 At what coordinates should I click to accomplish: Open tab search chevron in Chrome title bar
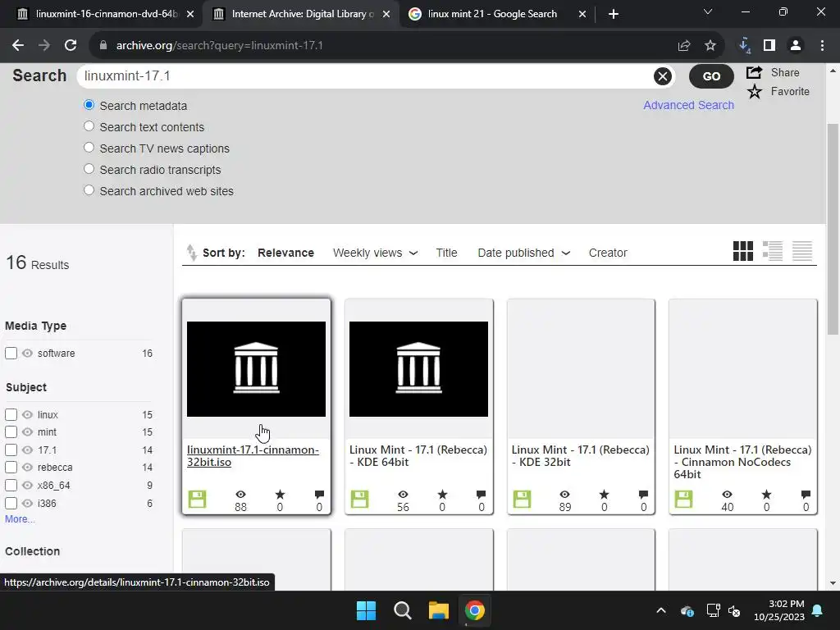tap(708, 11)
